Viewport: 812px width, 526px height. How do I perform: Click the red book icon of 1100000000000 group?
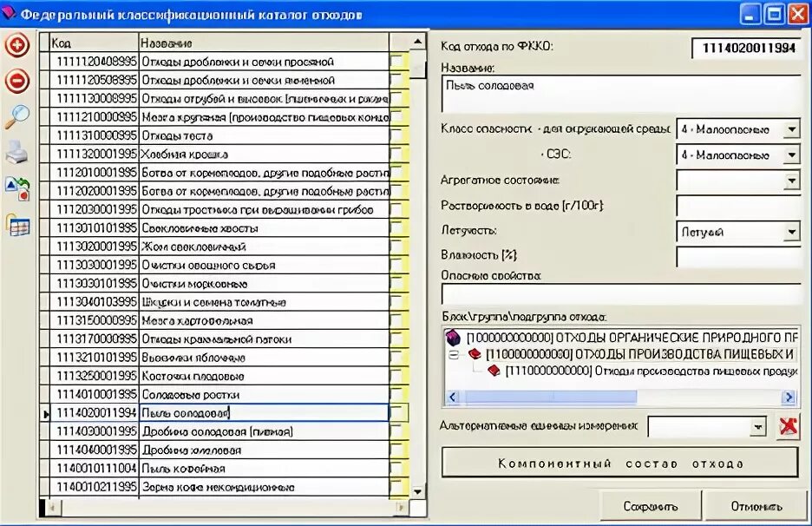pos(475,354)
